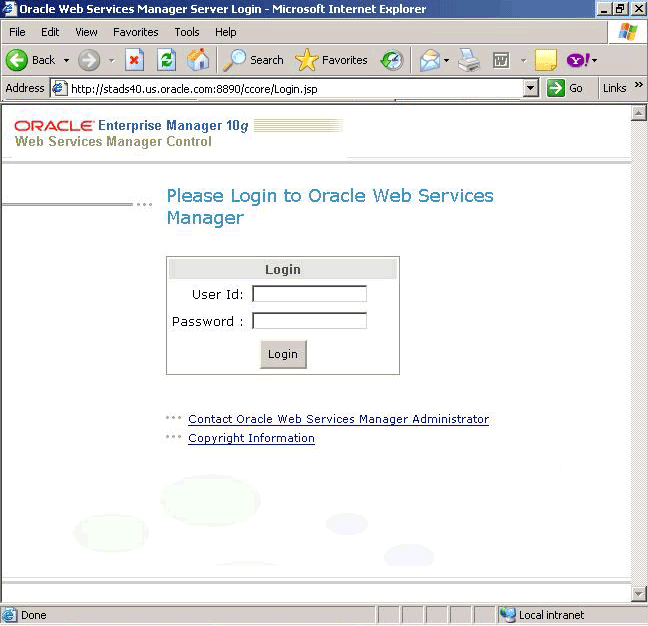Click the 'Login' form header text
The width and height of the screenshot is (648, 626).
click(x=283, y=269)
